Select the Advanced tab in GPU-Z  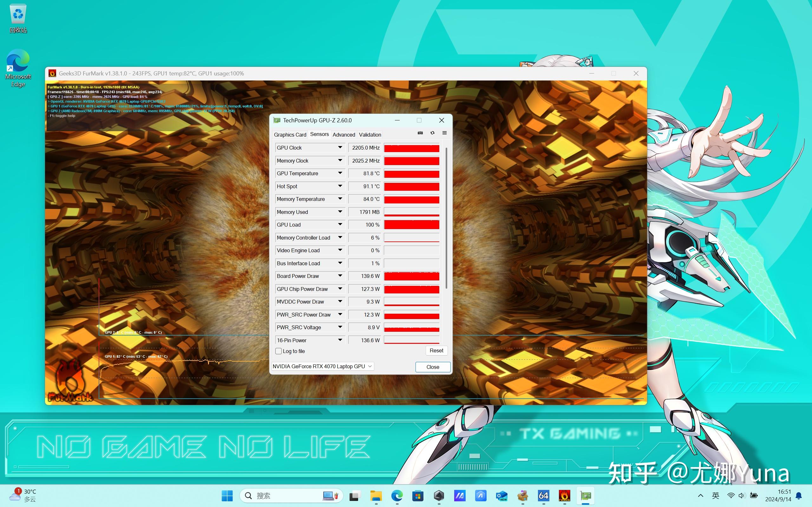click(344, 134)
